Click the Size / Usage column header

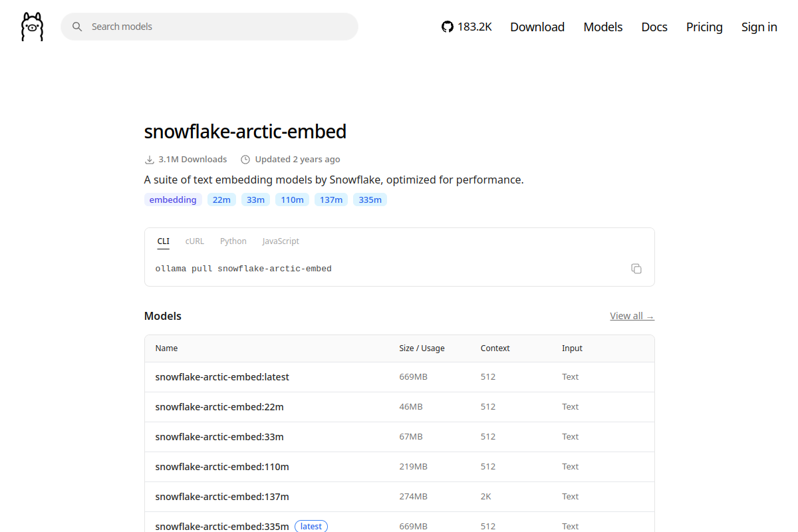(x=422, y=348)
